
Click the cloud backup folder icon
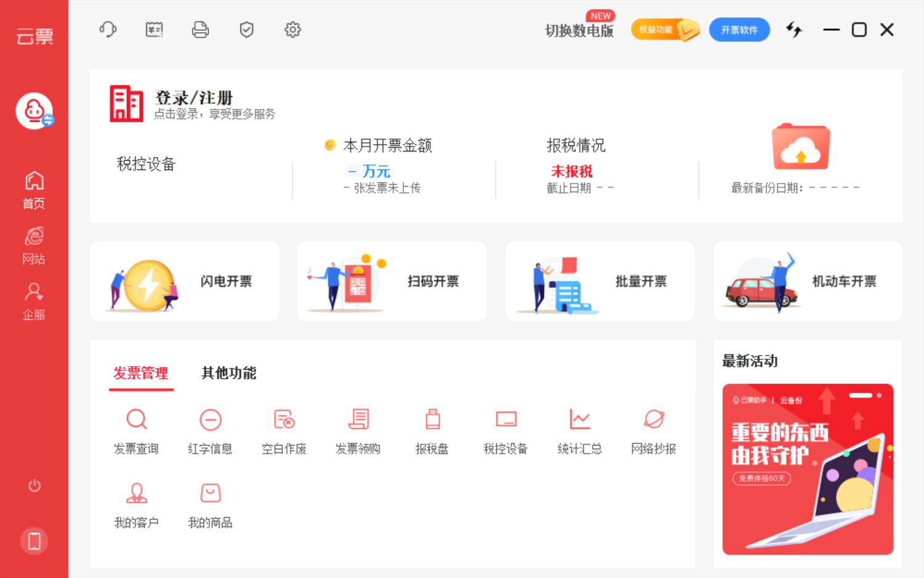point(802,147)
